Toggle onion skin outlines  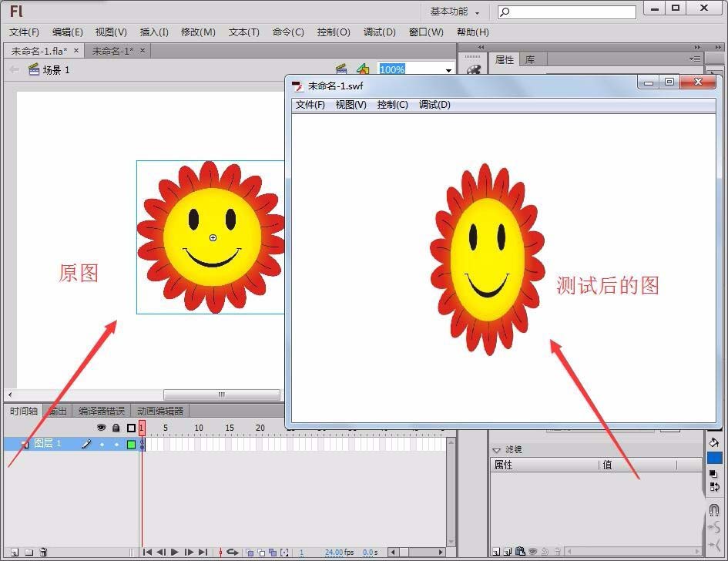(x=261, y=553)
